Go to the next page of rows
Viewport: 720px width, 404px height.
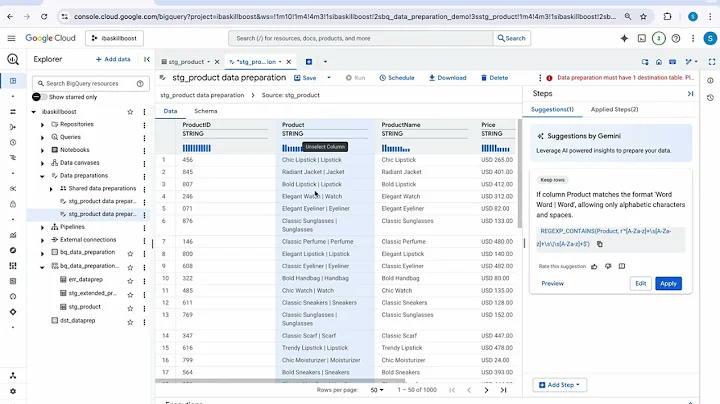click(486, 390)
